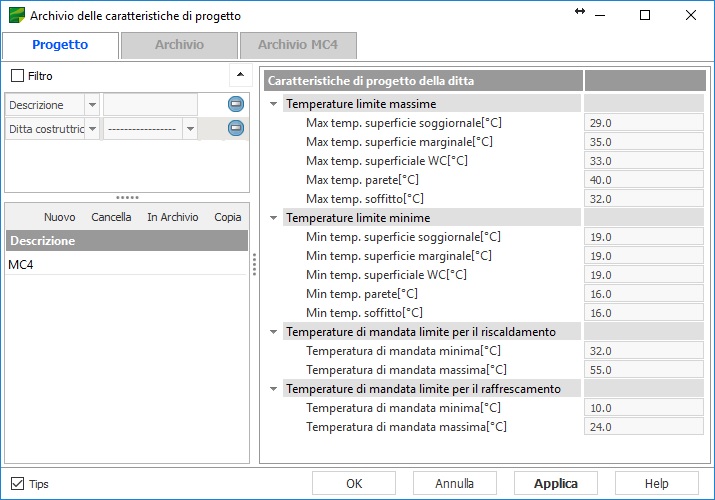Open the Descrizione filter field dropdown
Viewport: 715px width, 500px height.
pyautogui.click(x=92, y=105)
